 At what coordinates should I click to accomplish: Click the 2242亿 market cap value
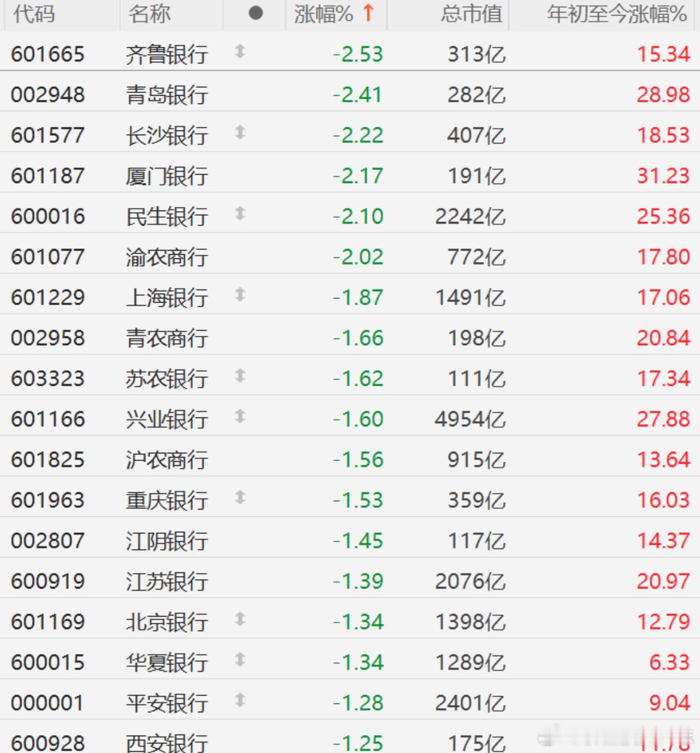(470, 217)
